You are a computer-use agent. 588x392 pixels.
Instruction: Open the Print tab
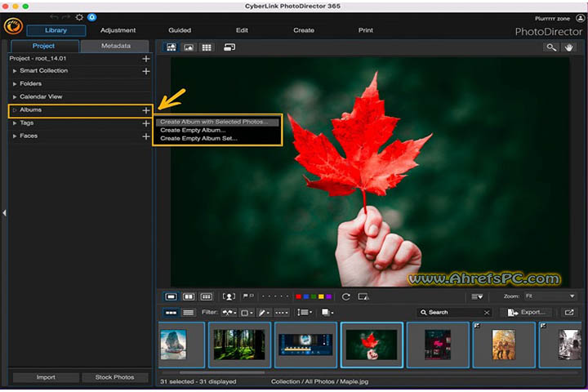pyautogui.click(x=366, y=30)
